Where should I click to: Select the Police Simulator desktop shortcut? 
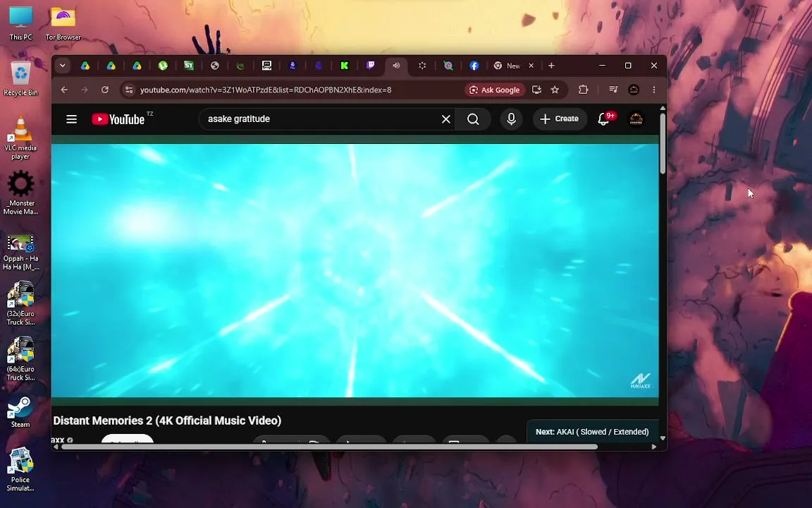(x=20, y=470)
